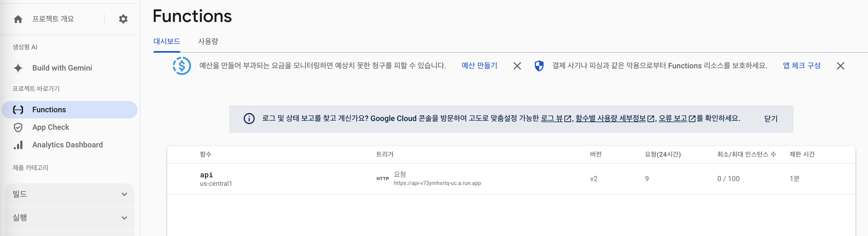
Task: Switch to the 사용량 tab
Action: pyautogui.click(x=208, y=41)
